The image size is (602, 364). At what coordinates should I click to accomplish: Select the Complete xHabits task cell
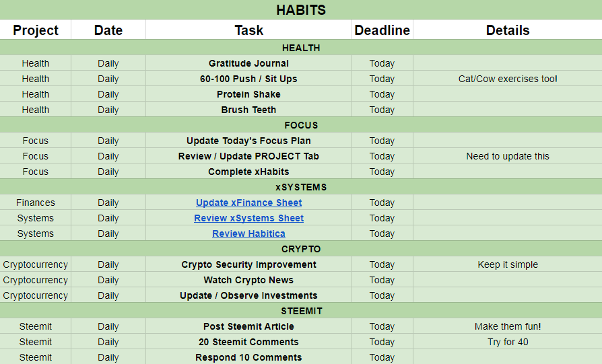tap(248, 172)
